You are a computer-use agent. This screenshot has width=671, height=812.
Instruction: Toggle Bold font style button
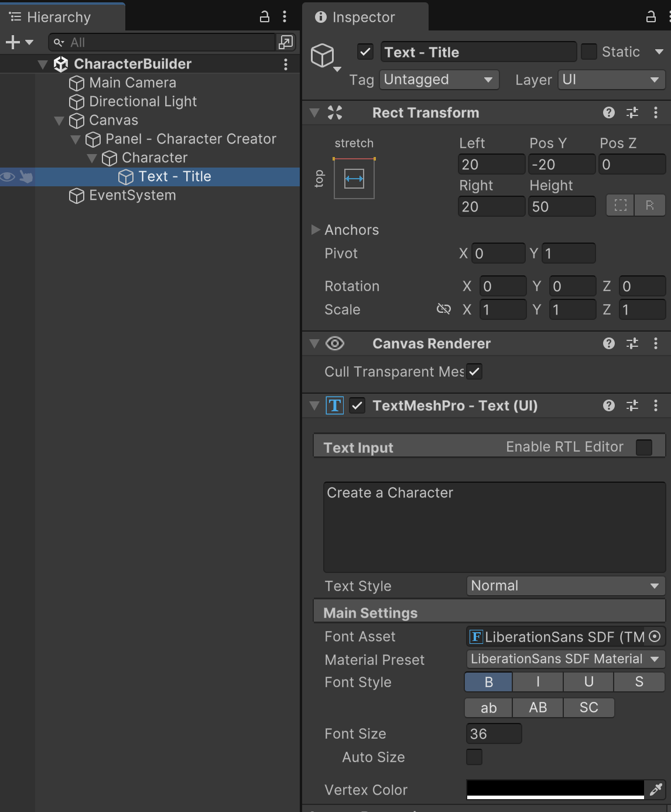[488, 682]
